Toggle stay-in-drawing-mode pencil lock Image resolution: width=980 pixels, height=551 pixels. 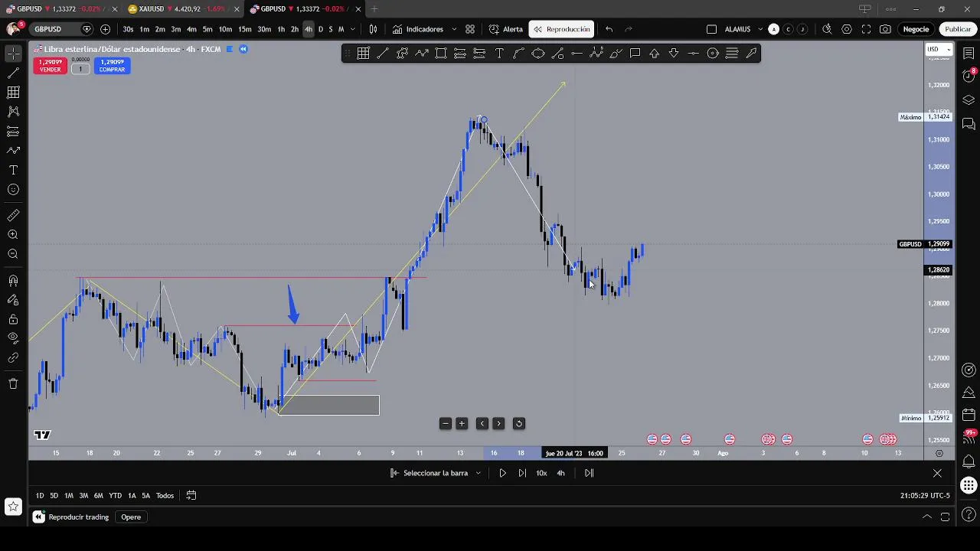click(x=13, y=300)
